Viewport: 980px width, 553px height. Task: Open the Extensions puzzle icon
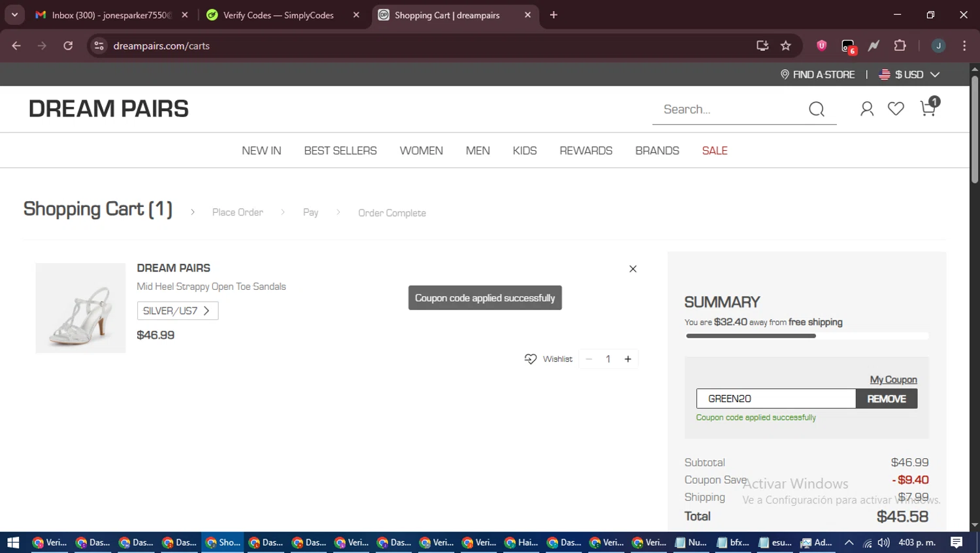(900, 46)
